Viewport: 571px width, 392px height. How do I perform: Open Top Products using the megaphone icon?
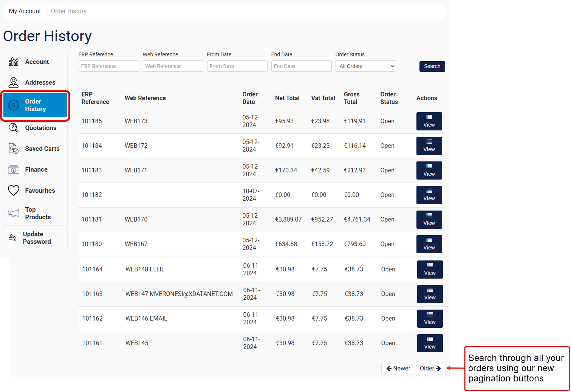click(x=14, y=213)
